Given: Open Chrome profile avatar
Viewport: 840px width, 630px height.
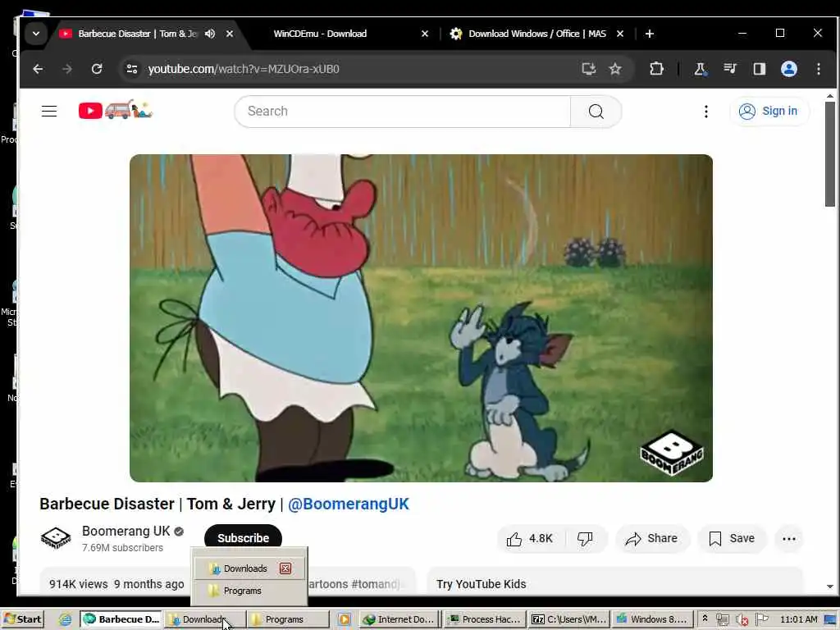Looking at the screenshot, I should click(788, 69).
